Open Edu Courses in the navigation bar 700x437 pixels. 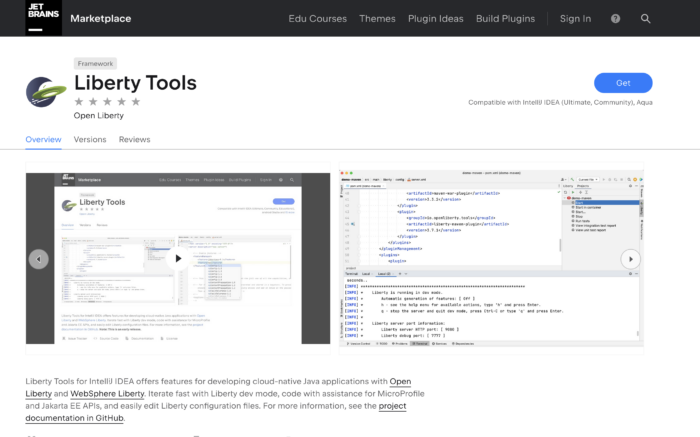[x=317, y=19]
